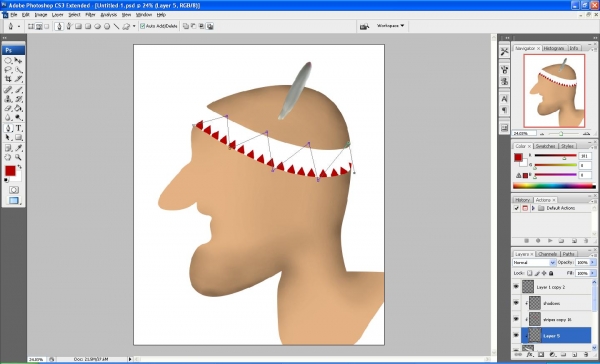Choose Ellipse shape in options bar

(x=97, y=26)
